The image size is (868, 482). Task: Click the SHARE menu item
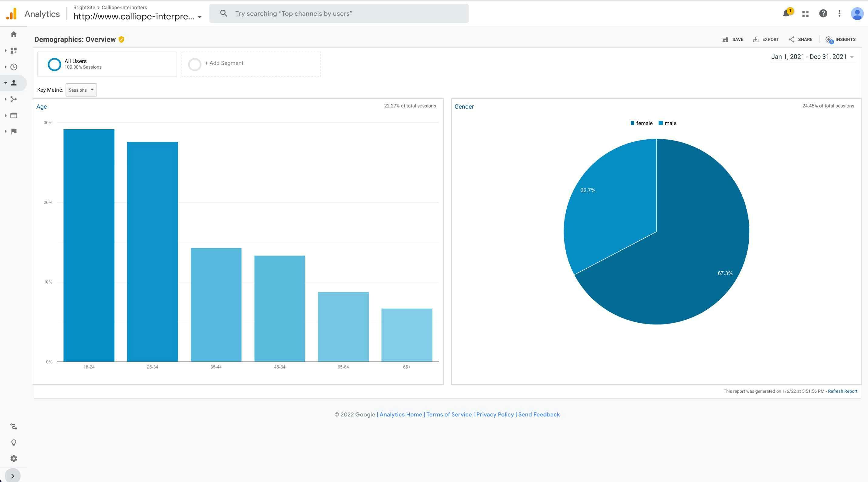(800, 39)
